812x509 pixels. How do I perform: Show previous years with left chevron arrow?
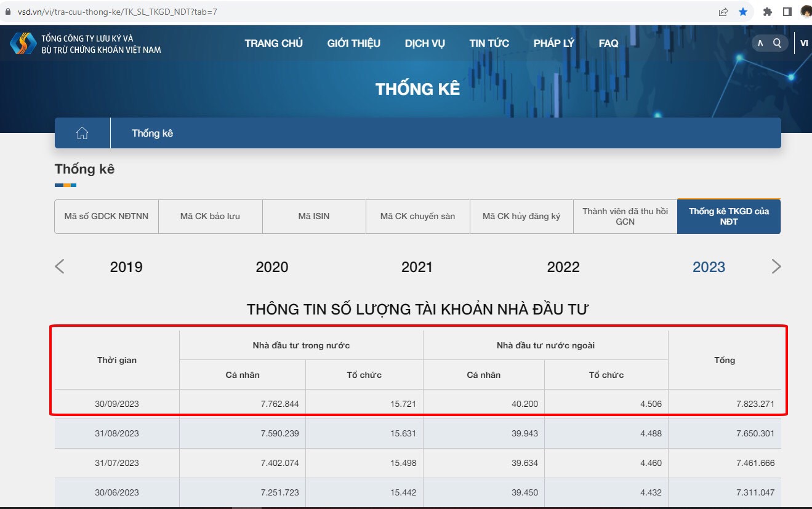pos(60,267)
